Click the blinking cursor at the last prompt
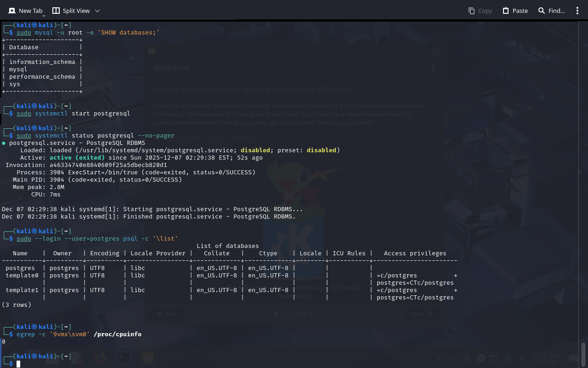The image size is (588, 368). pyautogui.click(x=18, y=364)
